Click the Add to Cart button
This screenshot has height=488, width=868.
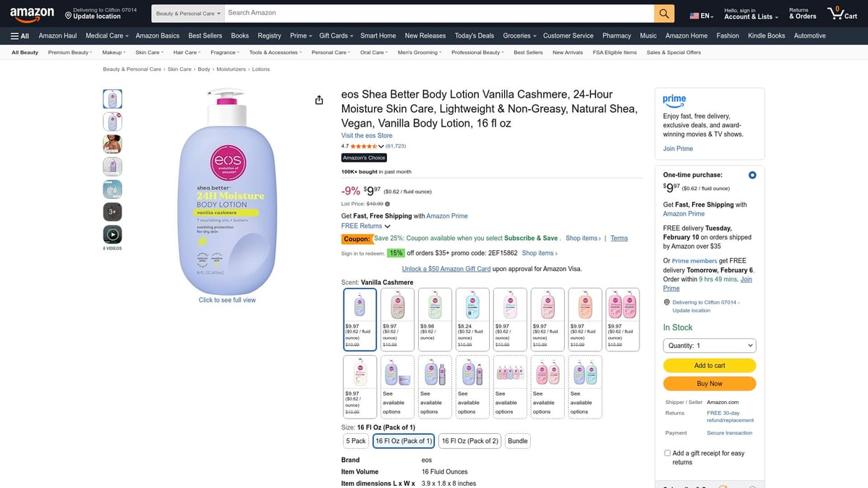[x=709, y=365]
